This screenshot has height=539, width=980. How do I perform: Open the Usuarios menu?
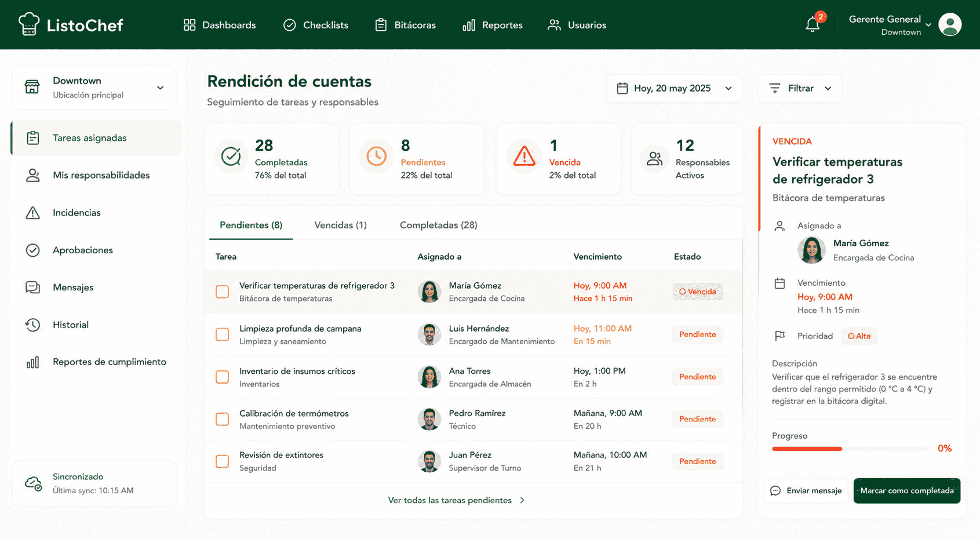click(x=577, y=25)
